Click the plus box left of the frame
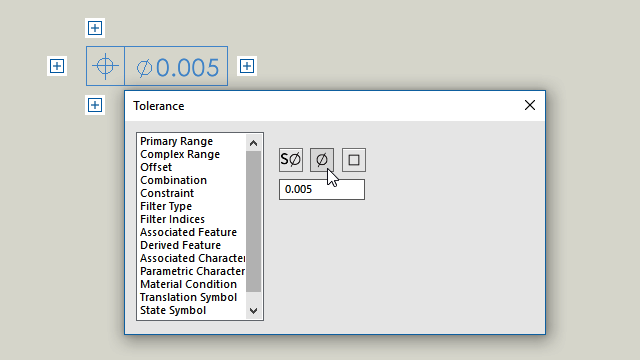This screenshot has height=360, width=640. click(57, 66)
